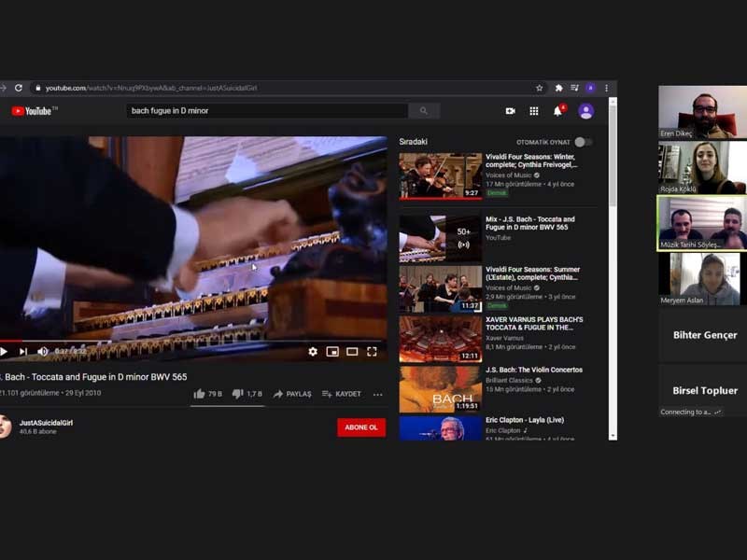The image size is (747, 560).
Task: Click the search box containing bach fugue
Action: pos(267,111)
